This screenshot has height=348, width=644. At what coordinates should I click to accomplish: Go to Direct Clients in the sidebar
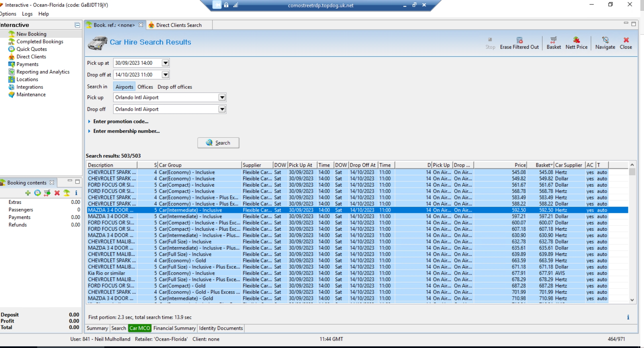point(31,56)
